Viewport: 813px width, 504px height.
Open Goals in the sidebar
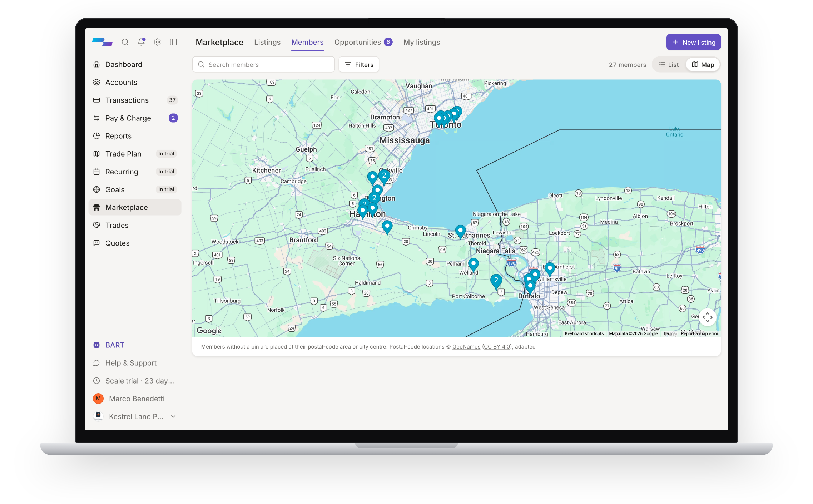point(135,189)
